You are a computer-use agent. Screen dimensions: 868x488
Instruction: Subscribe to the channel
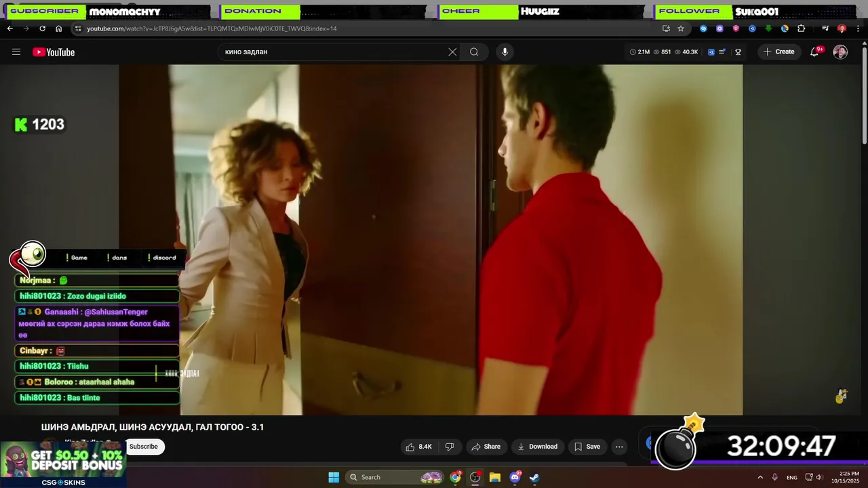point(144,447)
